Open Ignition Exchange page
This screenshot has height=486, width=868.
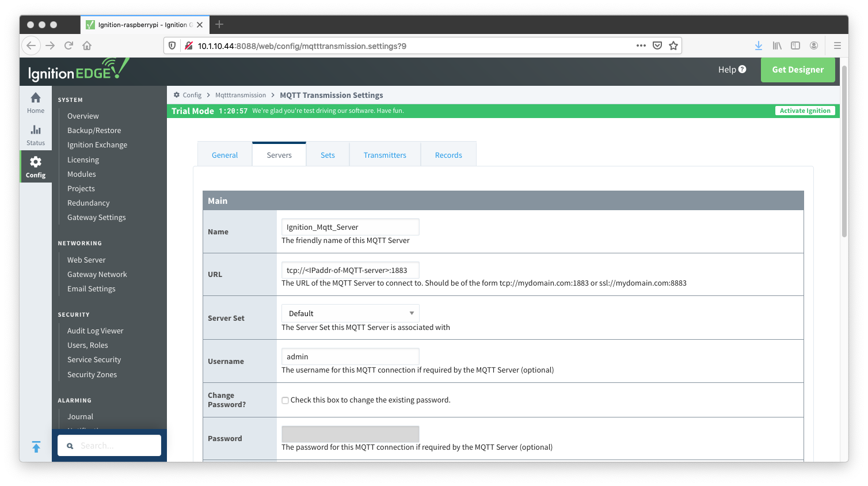pos(97,145)
